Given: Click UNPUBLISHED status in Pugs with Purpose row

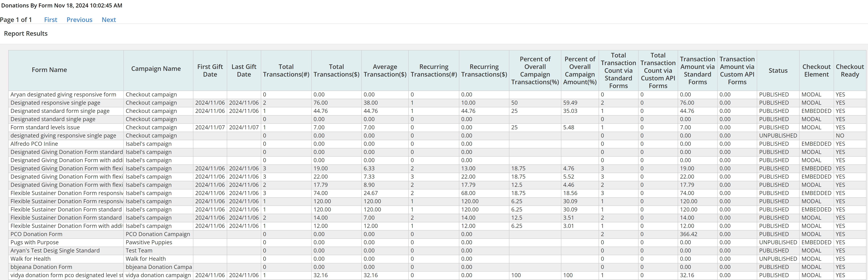Looking at the screenshot, I should tap(778, 242).
